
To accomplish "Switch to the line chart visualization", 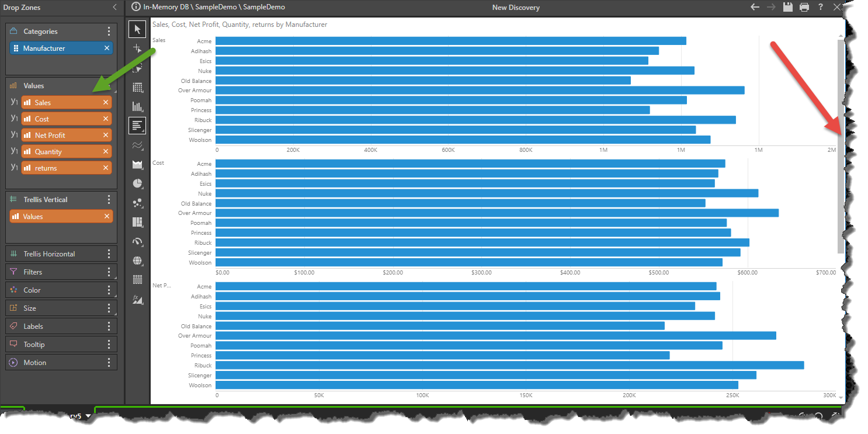I will (x=137, y=145).
